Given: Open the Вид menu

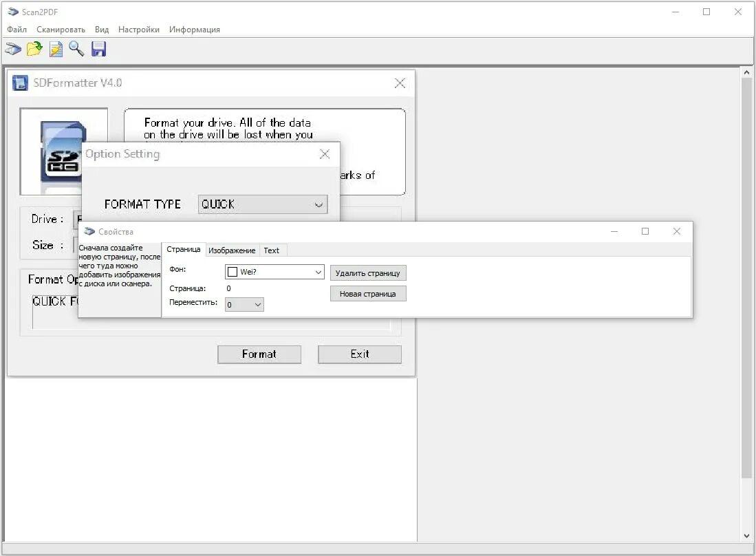Looking at the screenshot, I should click(102, 30).
